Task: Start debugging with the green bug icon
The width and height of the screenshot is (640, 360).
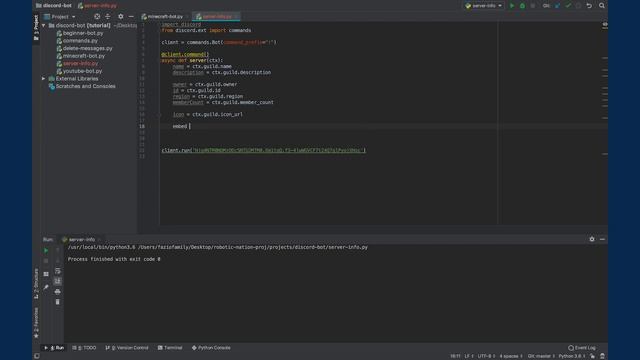Action: coord(522,6)
